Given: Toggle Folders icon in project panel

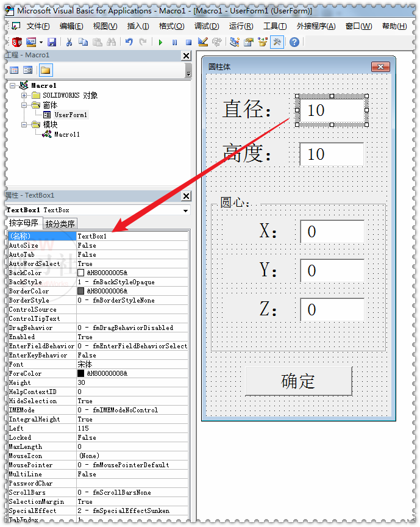Looking at the screenshot, I should pos(45,70).
